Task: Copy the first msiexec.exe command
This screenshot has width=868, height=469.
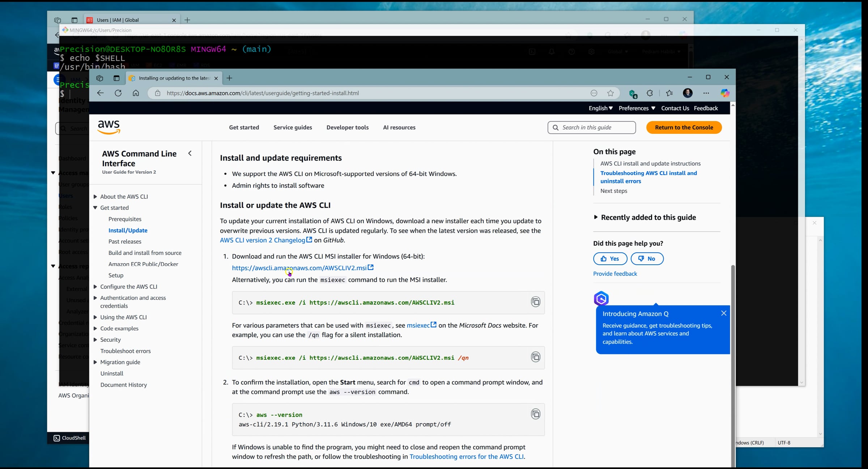Action: point(536,302)
